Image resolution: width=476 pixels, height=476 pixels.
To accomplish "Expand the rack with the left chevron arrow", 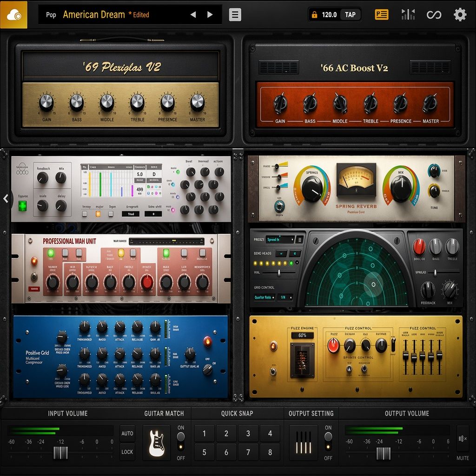I will pos(6,198).
